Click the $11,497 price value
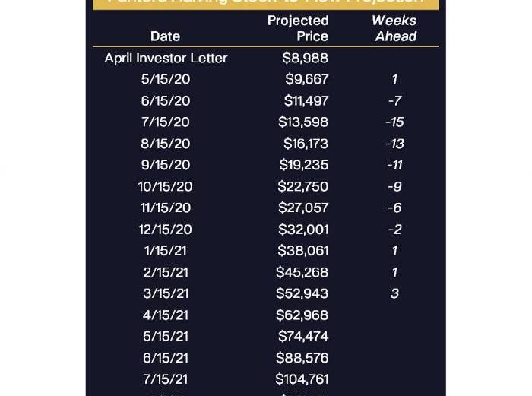This screenshot has height=396, width=532. 306,100
